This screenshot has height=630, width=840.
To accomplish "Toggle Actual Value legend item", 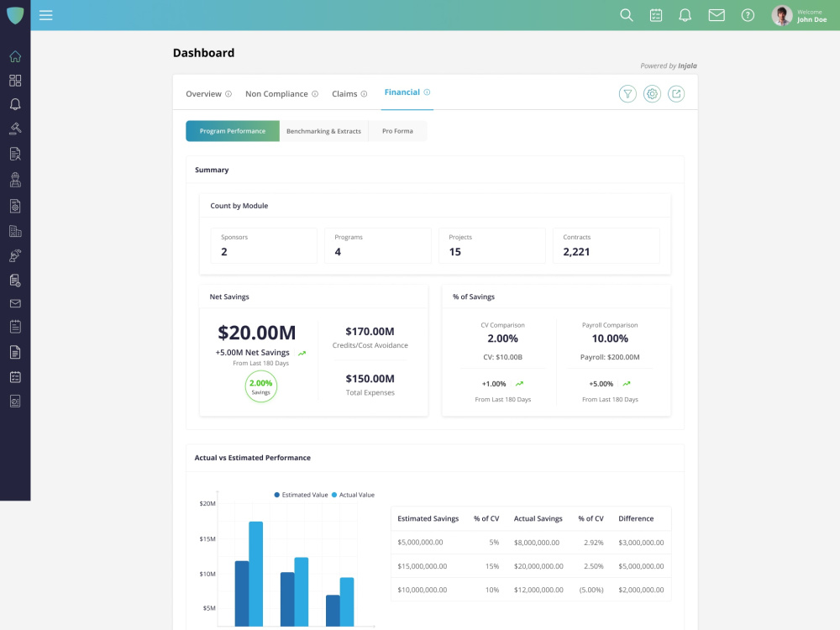I will point(353,495).
